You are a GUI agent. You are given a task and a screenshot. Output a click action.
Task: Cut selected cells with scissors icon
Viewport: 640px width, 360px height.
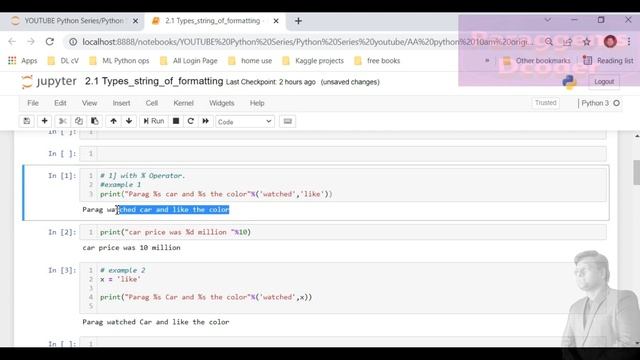click(62, 121)
